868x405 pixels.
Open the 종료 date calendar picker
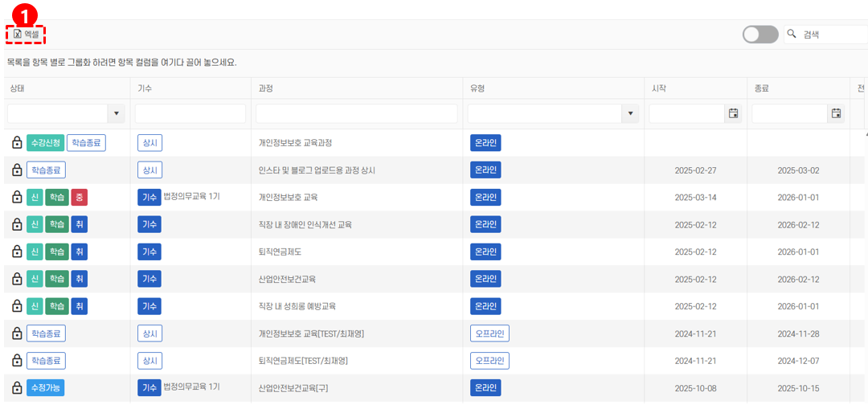click(836, 113)
